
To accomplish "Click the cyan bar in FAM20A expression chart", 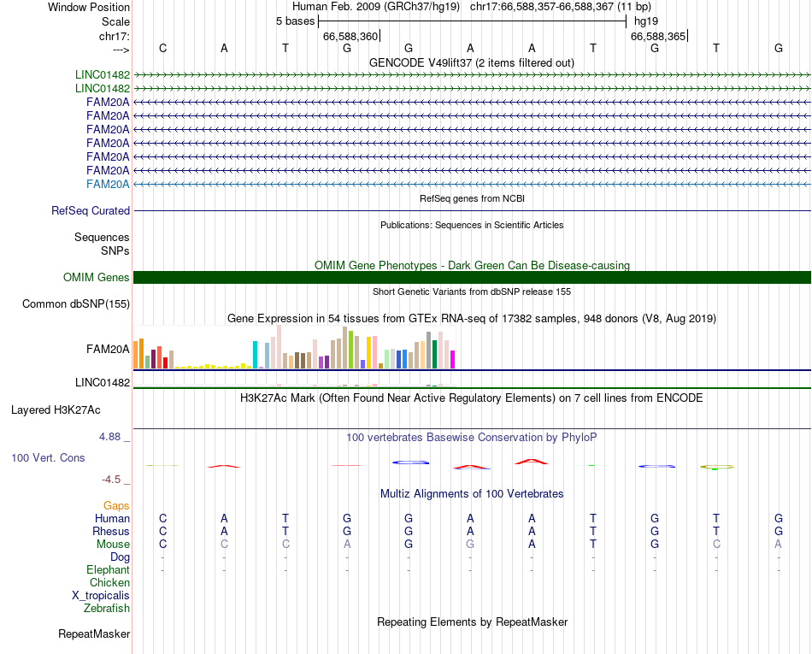I will pyautogui.click(x=255, y=355).
